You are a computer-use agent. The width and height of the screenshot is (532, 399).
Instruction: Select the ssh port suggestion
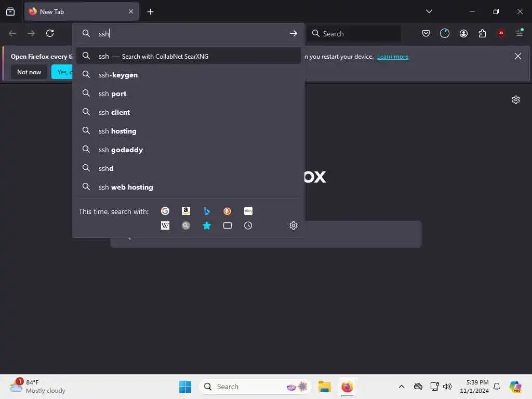pos(188,94)
